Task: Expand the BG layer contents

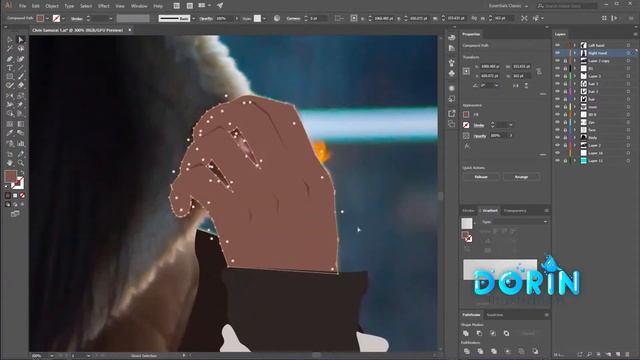Action: (x=575, y=69)
